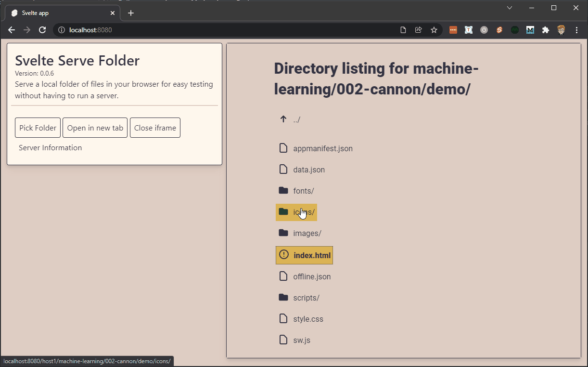Click the share page icon in address bar
The width and height of the screenshot is (588, 367).
point(419,30)
